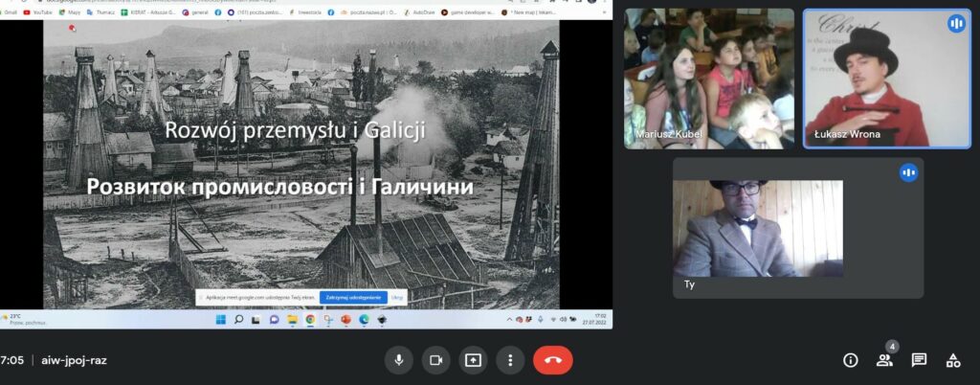Open the activities panel
The image size is (980, 385).
click(953, 360)
